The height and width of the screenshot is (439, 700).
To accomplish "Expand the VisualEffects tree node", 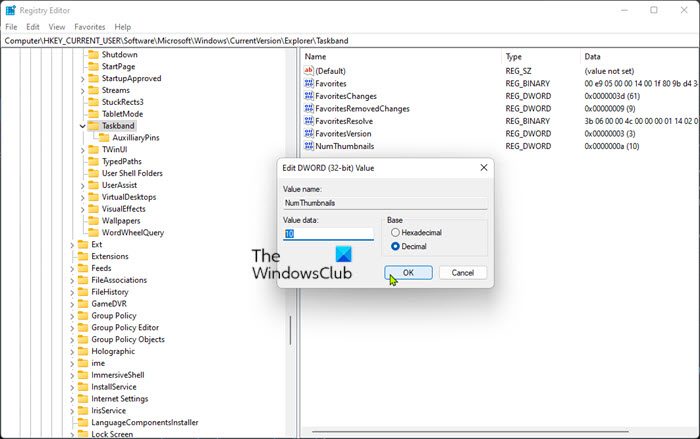I will pyautogui.click(x=83, y=209).
